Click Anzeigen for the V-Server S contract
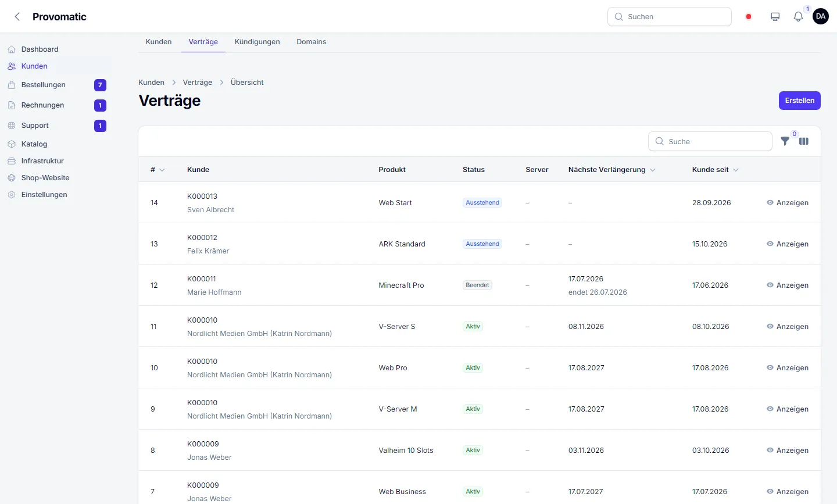The height and width of the screenshot is (504, 837). click(788, 327)
